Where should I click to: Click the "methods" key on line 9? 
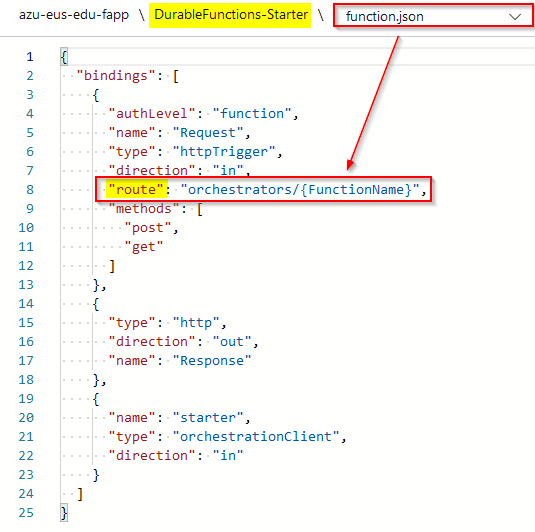(x=144, y=209)
